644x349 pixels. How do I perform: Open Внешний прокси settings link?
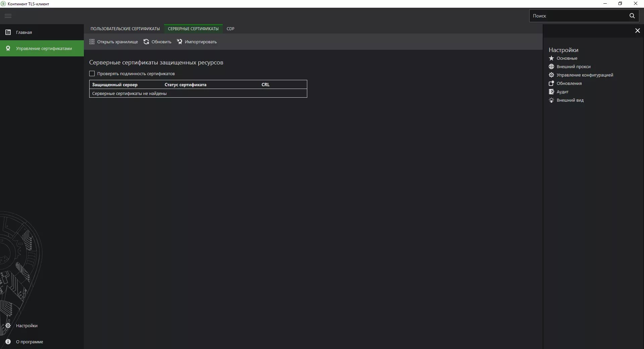[x=574, y=67]
